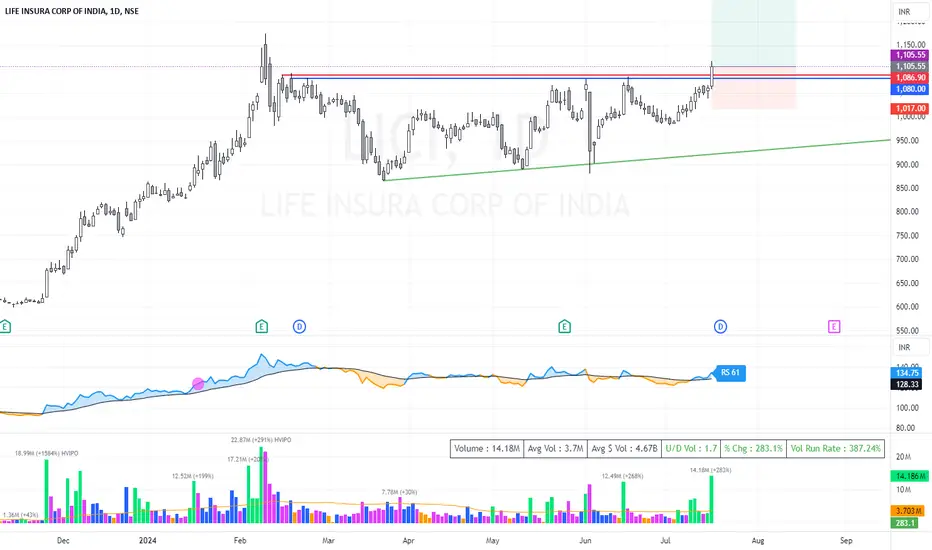The width and height of the screenshot is (932, 550).
Task: Click the Dec label on time axis
Action: click(63, 540)
